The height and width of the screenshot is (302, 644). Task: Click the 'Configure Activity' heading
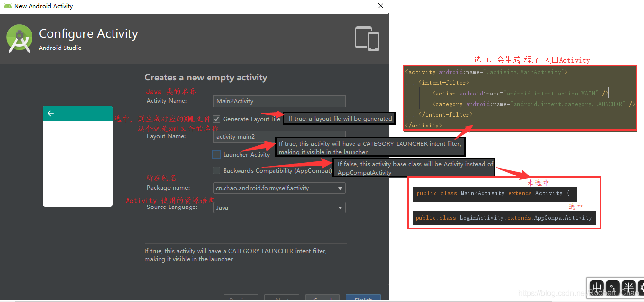pyautogui.click(x=88, y=33)
